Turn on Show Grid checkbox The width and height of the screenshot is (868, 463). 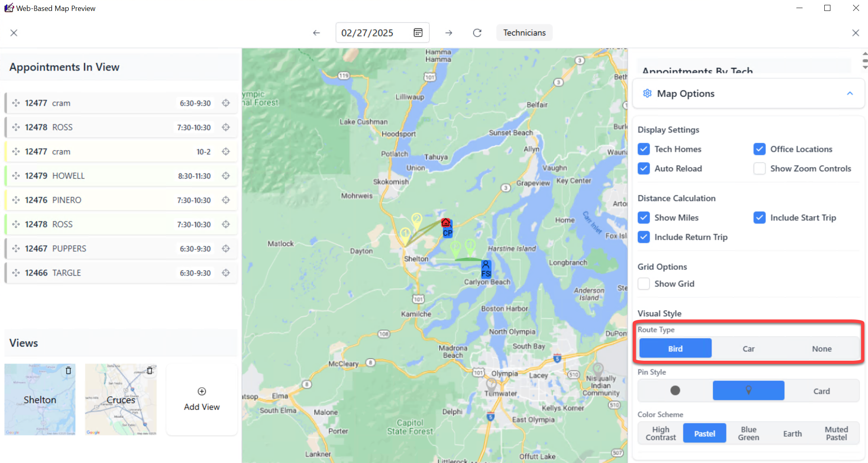point(644,284)
